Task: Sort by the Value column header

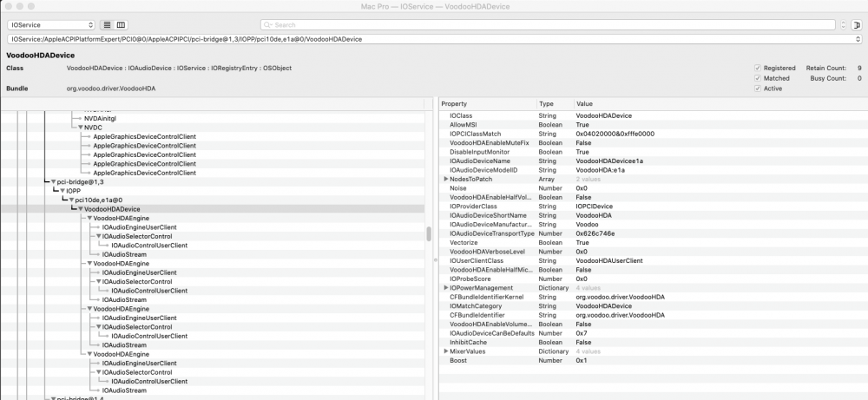Action: pos(720,104)
